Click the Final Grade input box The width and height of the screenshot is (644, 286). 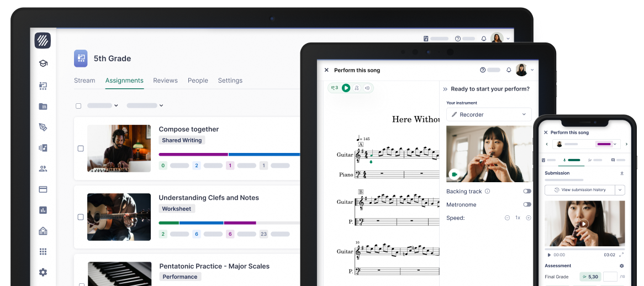(x=610, y=277)
